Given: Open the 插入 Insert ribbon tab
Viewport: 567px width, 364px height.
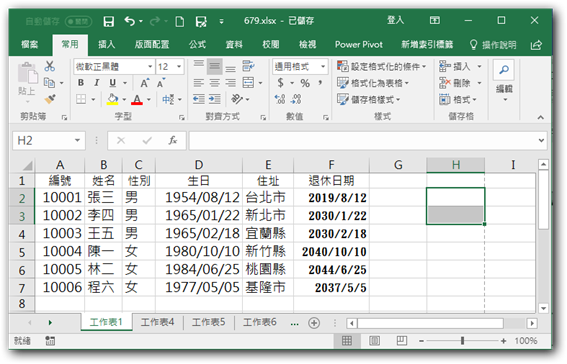Looking at the screenshot, I should [107, 44].
